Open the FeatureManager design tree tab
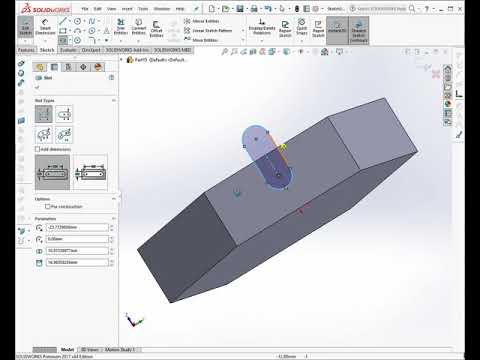 [x=40, y=67]
